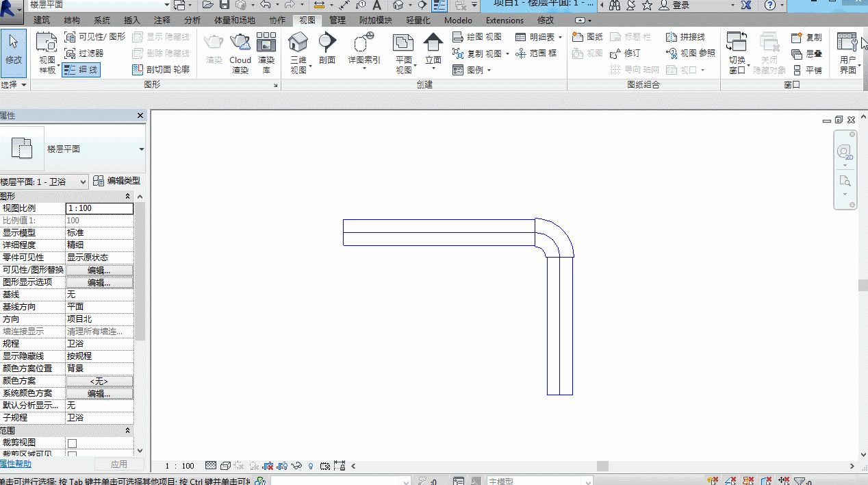Image resolution: width=868 pixels, height=485 pixels.
Task: Click the canvas horizontal scrollbar thumb
Action: pos(602,467)
